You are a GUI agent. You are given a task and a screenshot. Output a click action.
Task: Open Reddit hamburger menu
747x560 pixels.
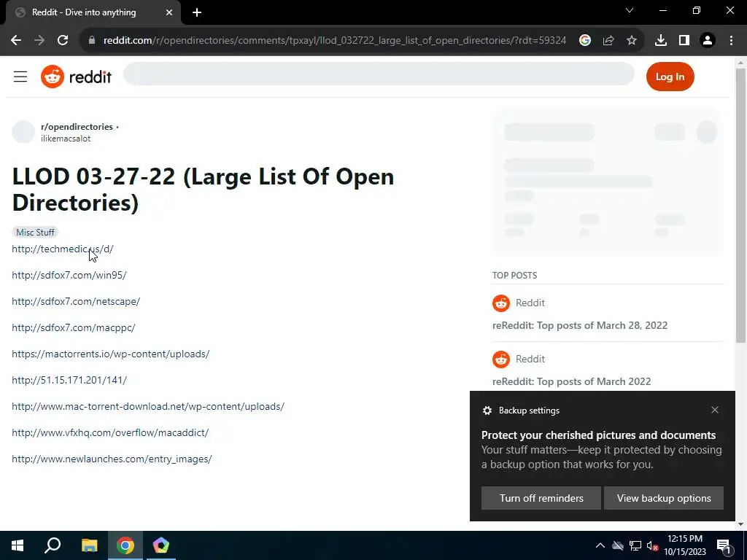pos(20,77)
